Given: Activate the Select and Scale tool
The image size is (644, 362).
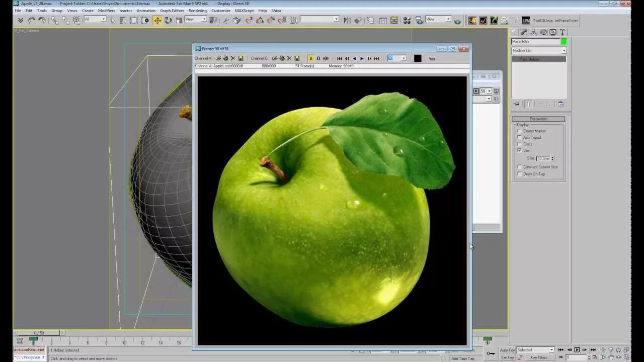Looking at the screenshot, I should 179,20.
